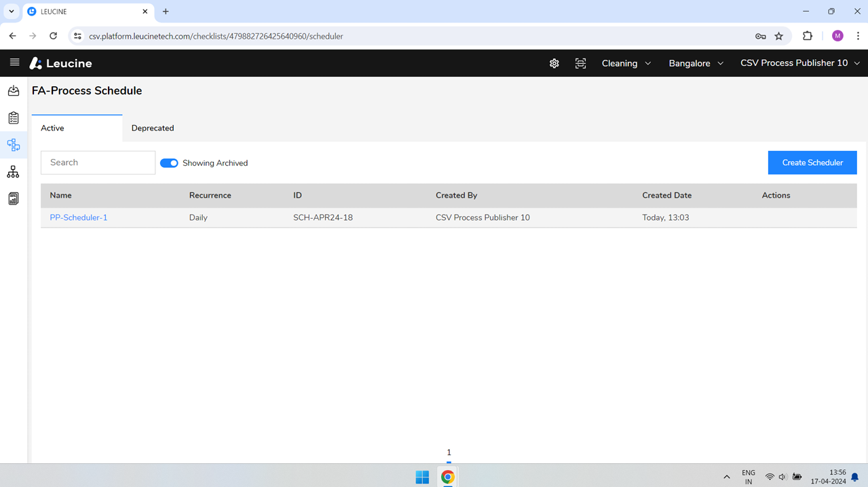The width and height of the screenshot is (868, 487).
Task: Open the taskbar clock and date
Action: tap(828, 477)
